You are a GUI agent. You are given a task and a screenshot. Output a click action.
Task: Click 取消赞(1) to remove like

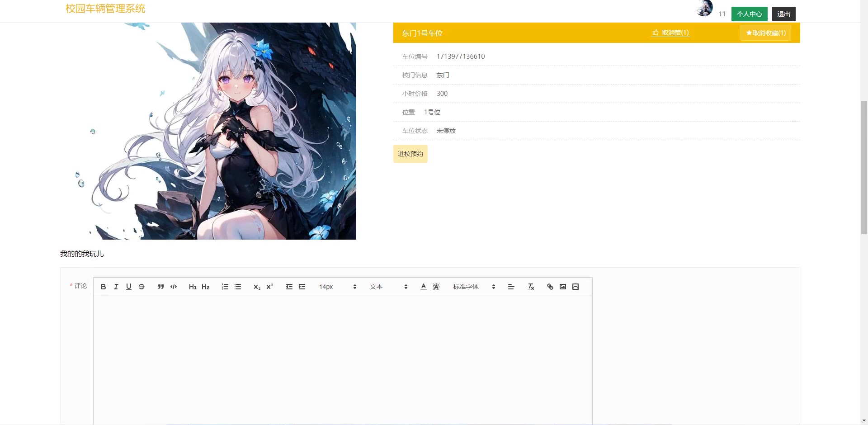point(670,33)
